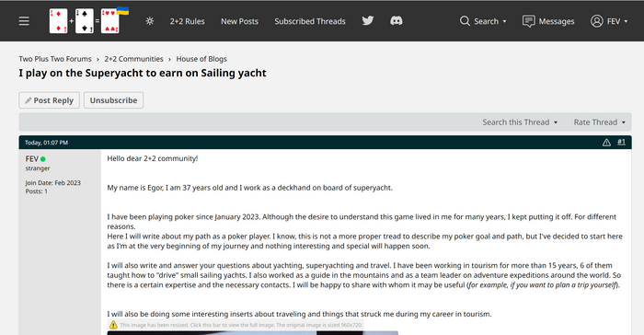Click the FEV user avatar icon

tap(596, 21)
